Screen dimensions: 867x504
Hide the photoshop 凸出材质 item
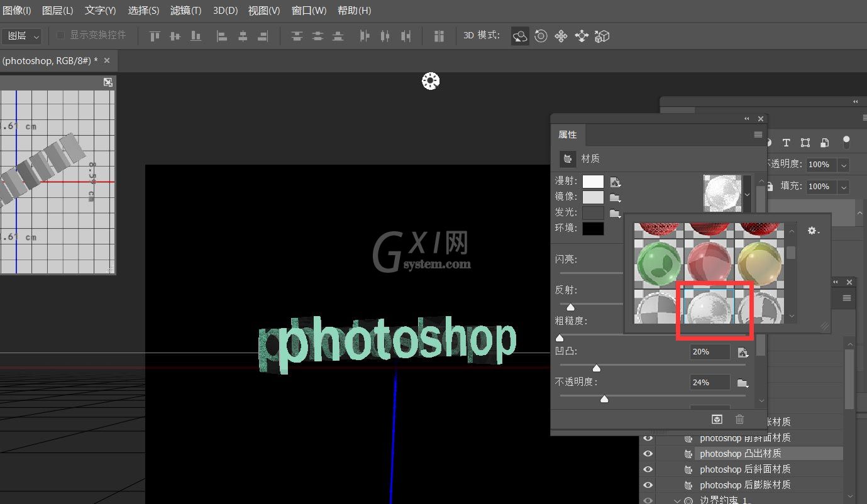pos(648,454)
